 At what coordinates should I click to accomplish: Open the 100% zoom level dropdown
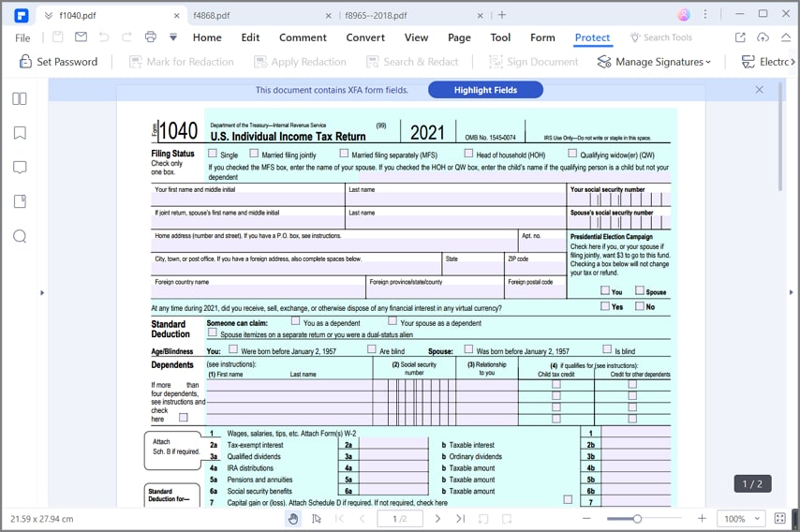coord(741,519)
